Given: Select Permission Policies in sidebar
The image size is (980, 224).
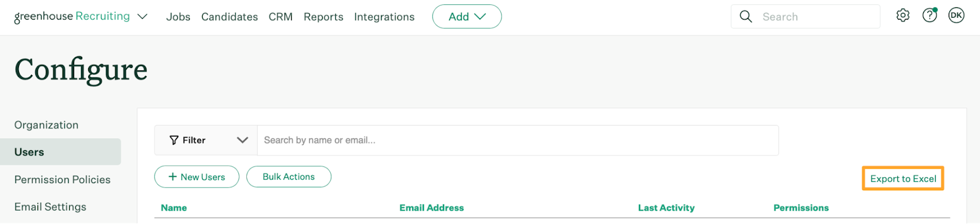Looking at the screenshot, I should point(62,179).
